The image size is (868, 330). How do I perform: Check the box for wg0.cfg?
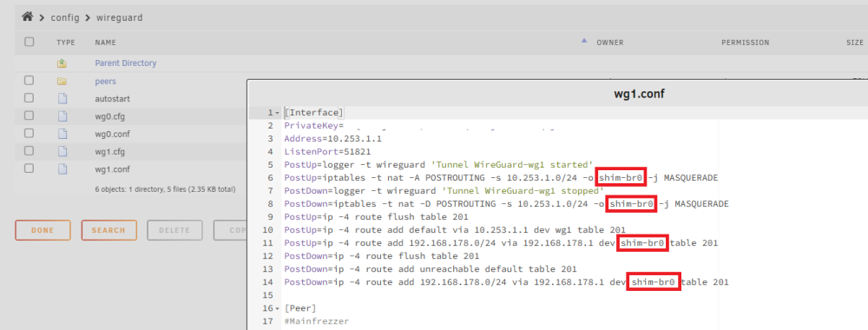(x=29, y=115)
